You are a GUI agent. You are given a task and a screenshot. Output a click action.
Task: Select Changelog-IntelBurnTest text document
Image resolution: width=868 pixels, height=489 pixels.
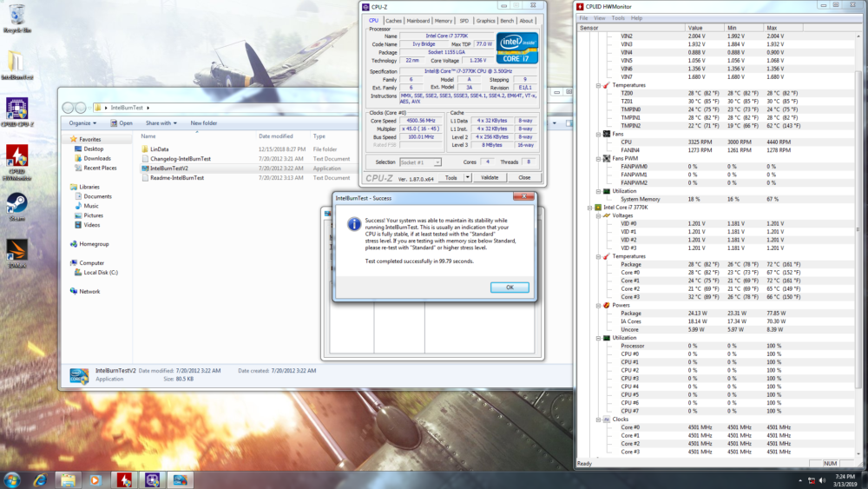click(181, 159)
